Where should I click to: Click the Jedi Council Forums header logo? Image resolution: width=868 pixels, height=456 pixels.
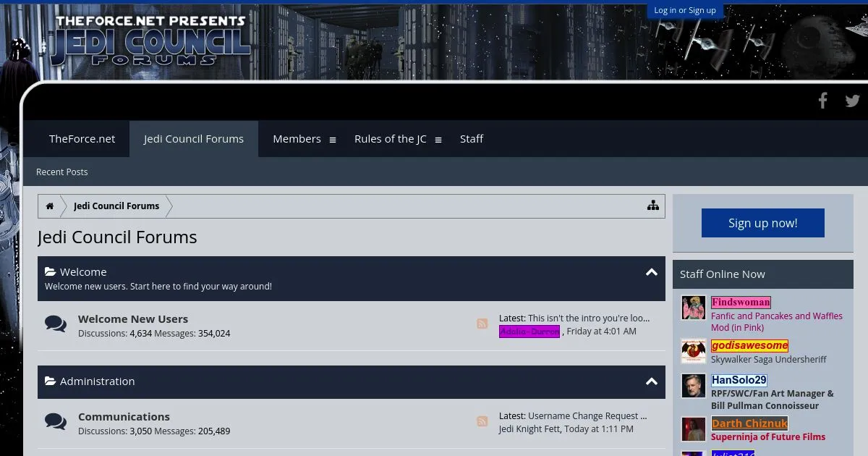(150, 40)
